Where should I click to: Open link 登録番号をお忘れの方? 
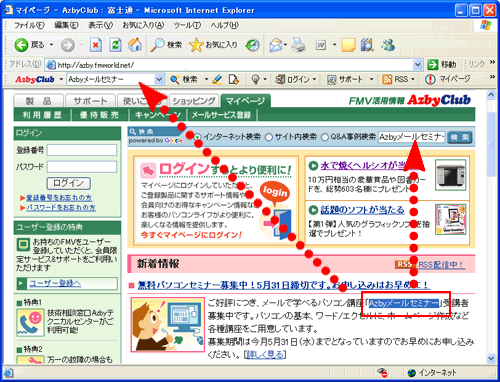click(x=59, y=198)
